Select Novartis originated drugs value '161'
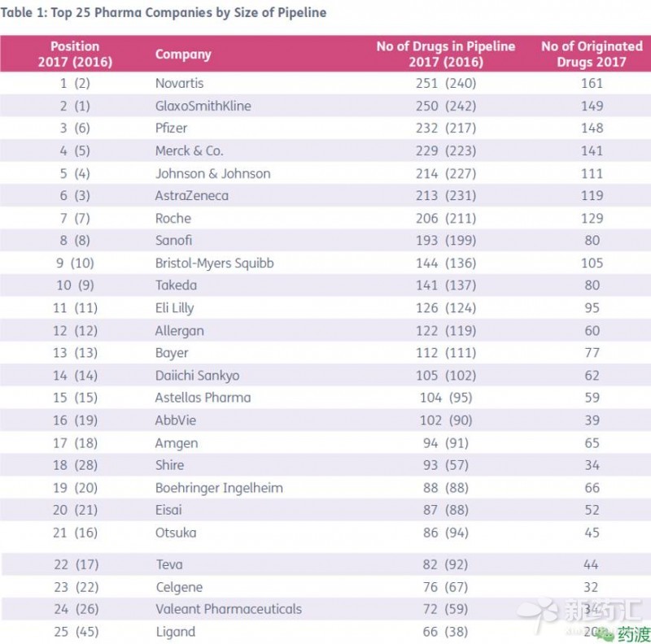Viewport: 651px width, 644px height. pyautogui.click(x=592, y=83)
